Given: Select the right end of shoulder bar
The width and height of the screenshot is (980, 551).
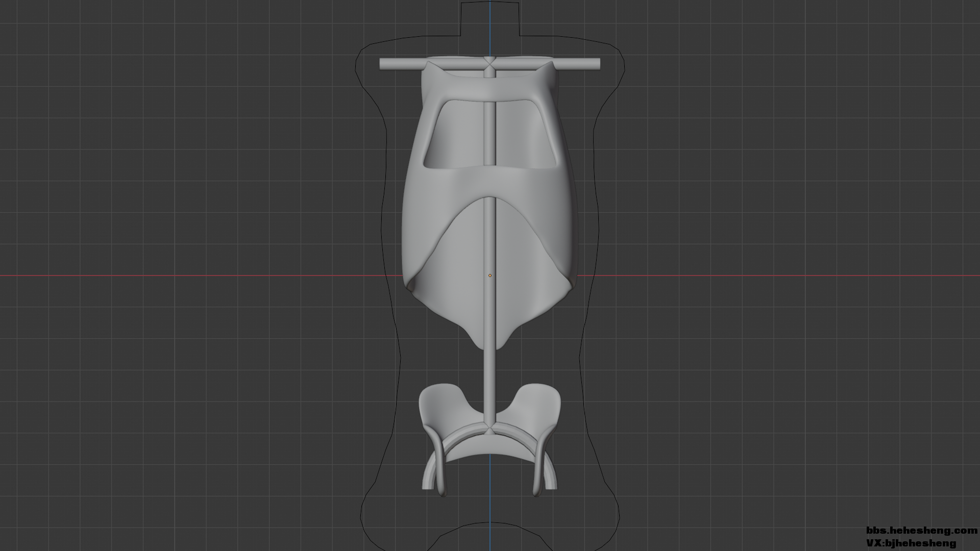Looking at the screenshot, I should pyautogui.click(x=596, y=64).
